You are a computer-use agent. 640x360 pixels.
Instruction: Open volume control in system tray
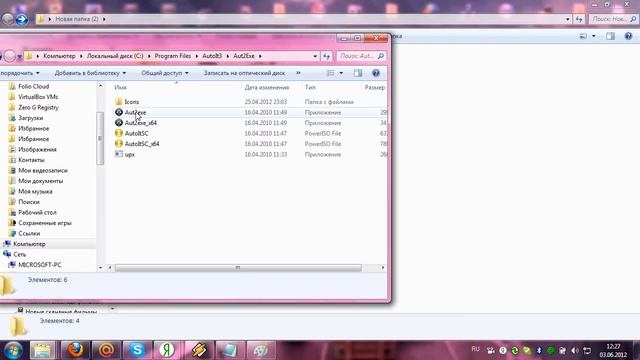[x=575, y=351]
